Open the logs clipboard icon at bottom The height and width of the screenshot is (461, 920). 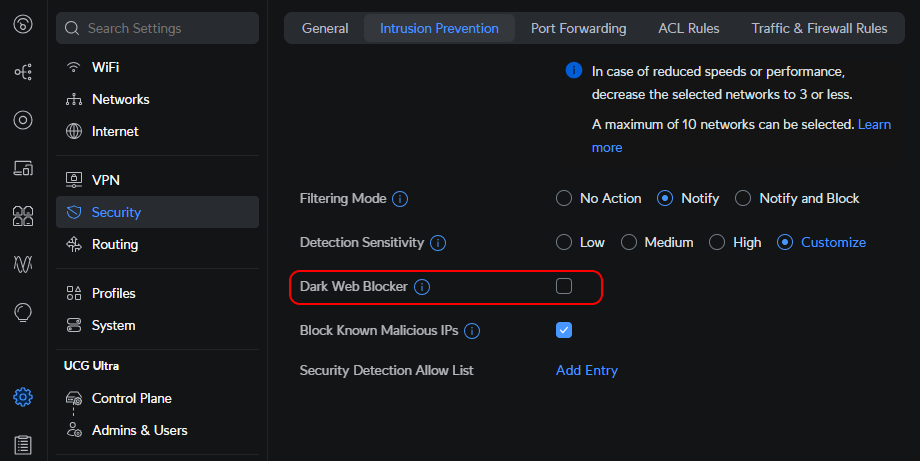tap(23, 445)
